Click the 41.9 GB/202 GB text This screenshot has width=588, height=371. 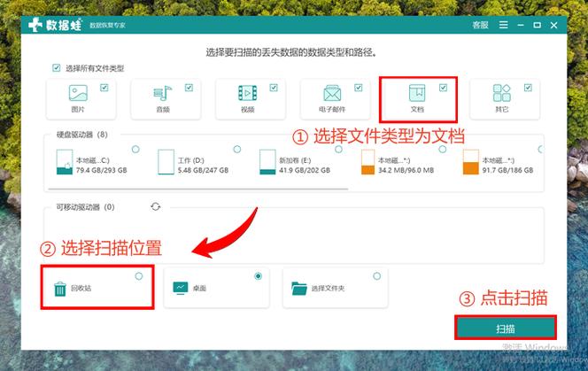[305, 170]
